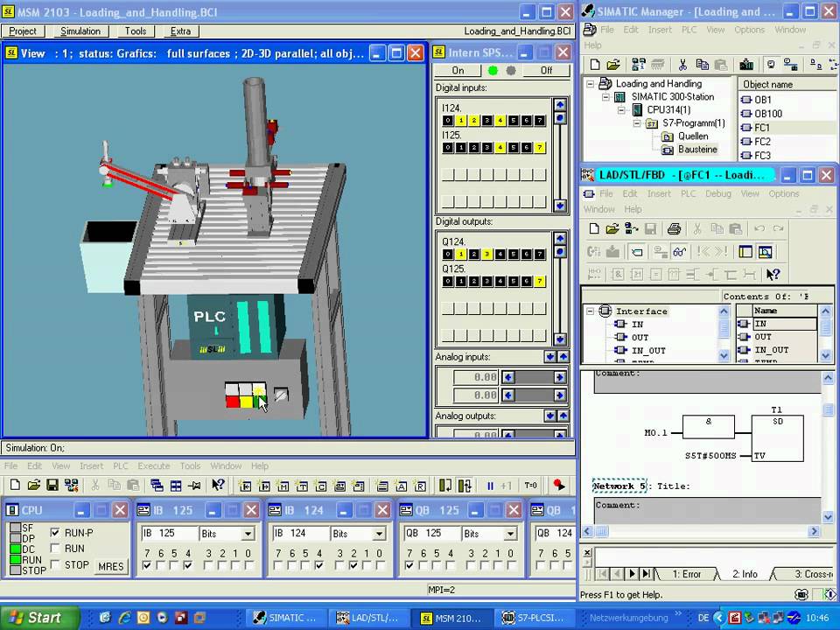Toggle input bit 4 of I125
The width and height of the screenshot is (840, 630).
click(x=500, y=147)
